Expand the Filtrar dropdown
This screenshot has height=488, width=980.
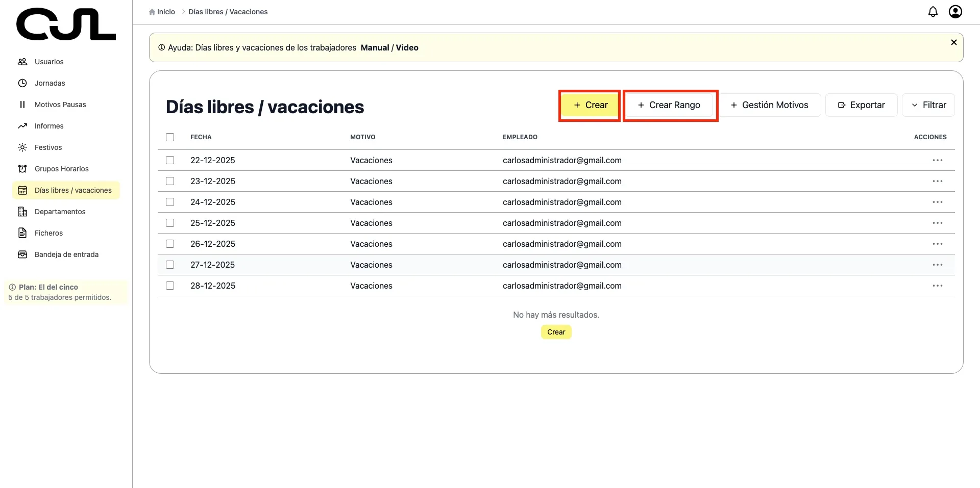(x=928, y=105)
